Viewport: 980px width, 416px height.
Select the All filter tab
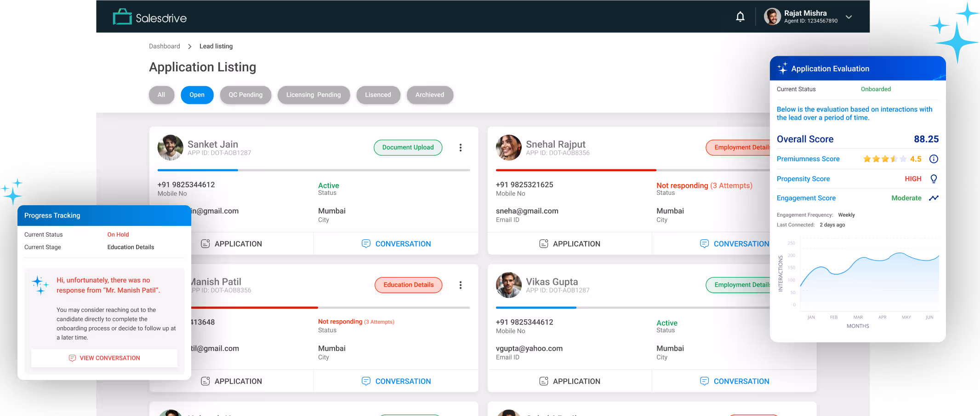click(x=161, y=95)
